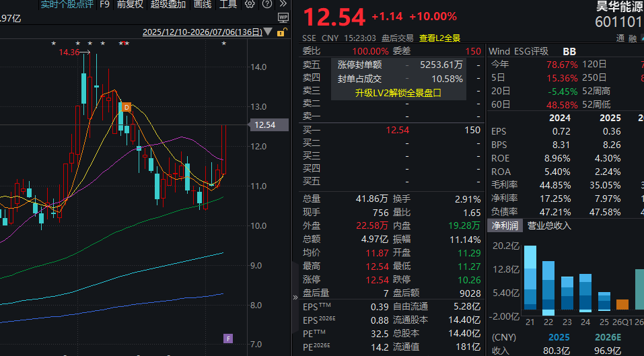This screenshot has width=644, height=356.
Task: Collapse the side panel arrow handle
Action: 295,297
